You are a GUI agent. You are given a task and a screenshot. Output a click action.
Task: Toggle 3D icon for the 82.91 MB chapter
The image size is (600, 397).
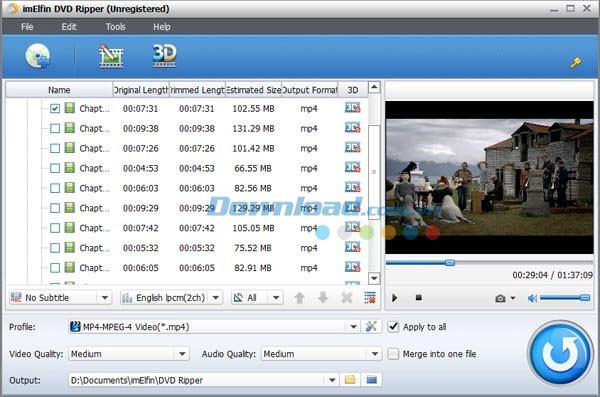[352, 267]
